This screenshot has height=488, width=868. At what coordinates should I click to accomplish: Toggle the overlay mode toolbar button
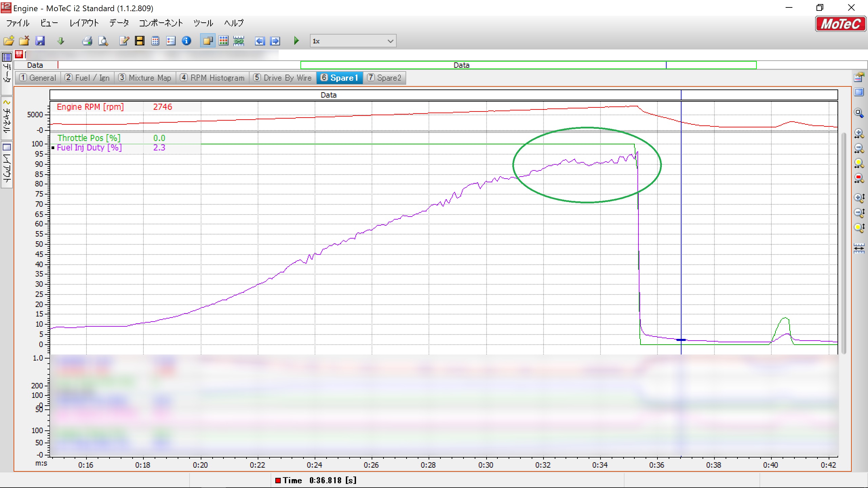pyautogui.click(x=208, y=41)
